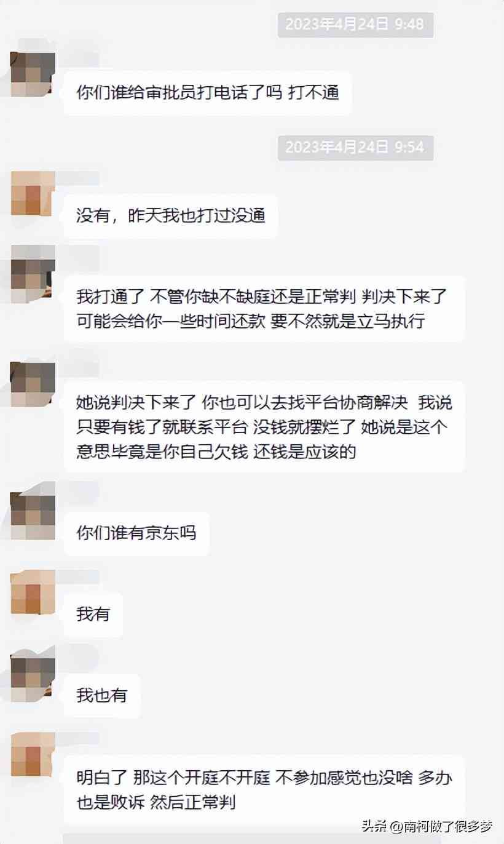The width and height of the screenshot is (504, 844).
Task: Open avatar beside '你们谁给审批员打电话了吗' message
Action: pos(33,74)
